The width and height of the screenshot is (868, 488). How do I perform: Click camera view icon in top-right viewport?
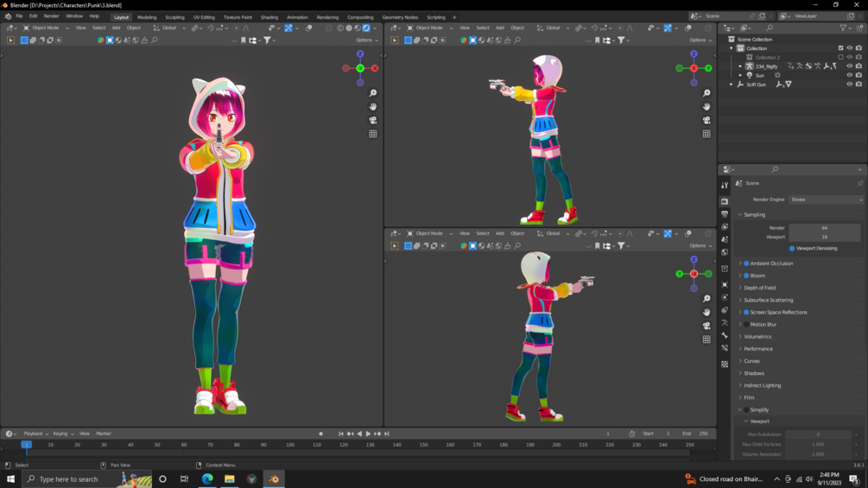point(706,120)
